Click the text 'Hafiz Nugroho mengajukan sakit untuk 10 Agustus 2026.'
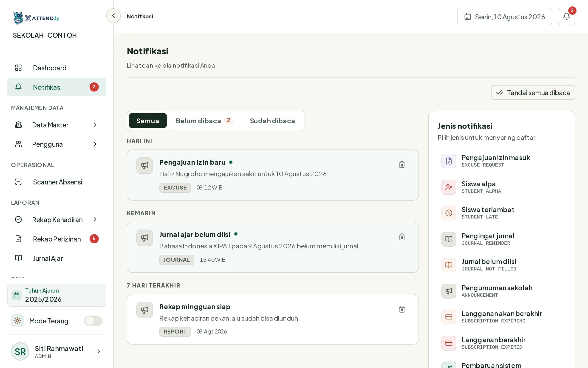This screenshot has height=368, width=588. coord(244,174)
